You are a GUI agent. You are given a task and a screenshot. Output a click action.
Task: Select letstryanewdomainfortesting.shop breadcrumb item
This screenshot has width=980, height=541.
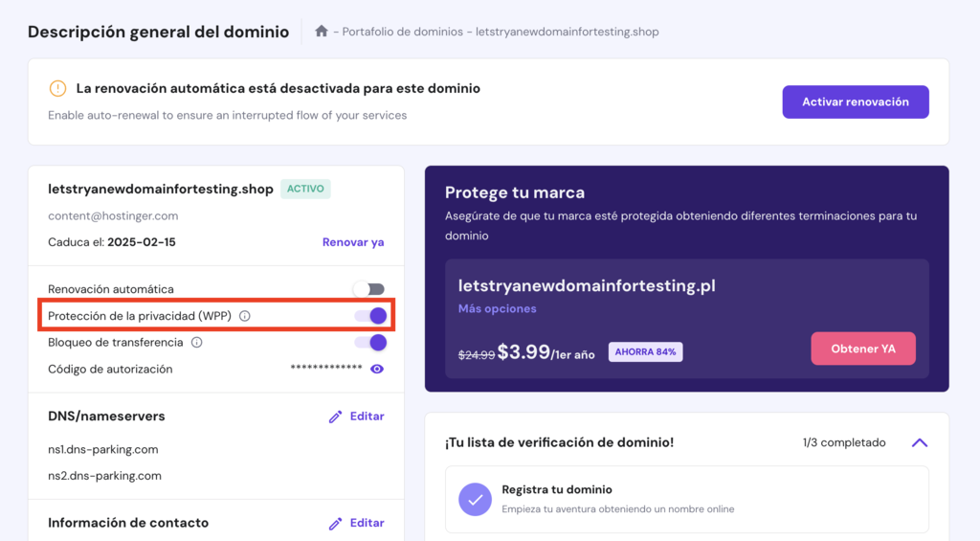coord(563,32)
